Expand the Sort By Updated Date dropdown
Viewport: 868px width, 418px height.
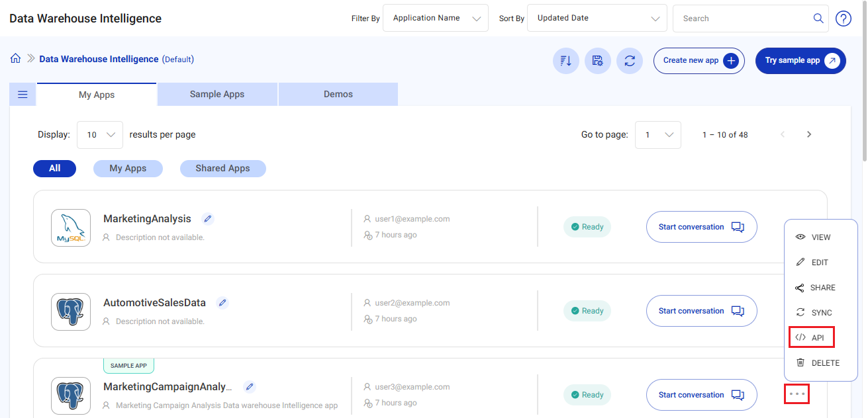pos(597,19)
